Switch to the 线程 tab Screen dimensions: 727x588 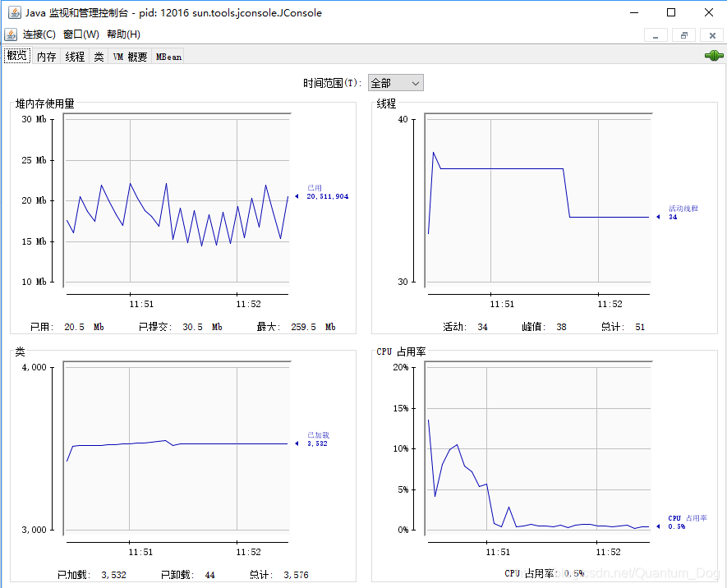point(75,57)
